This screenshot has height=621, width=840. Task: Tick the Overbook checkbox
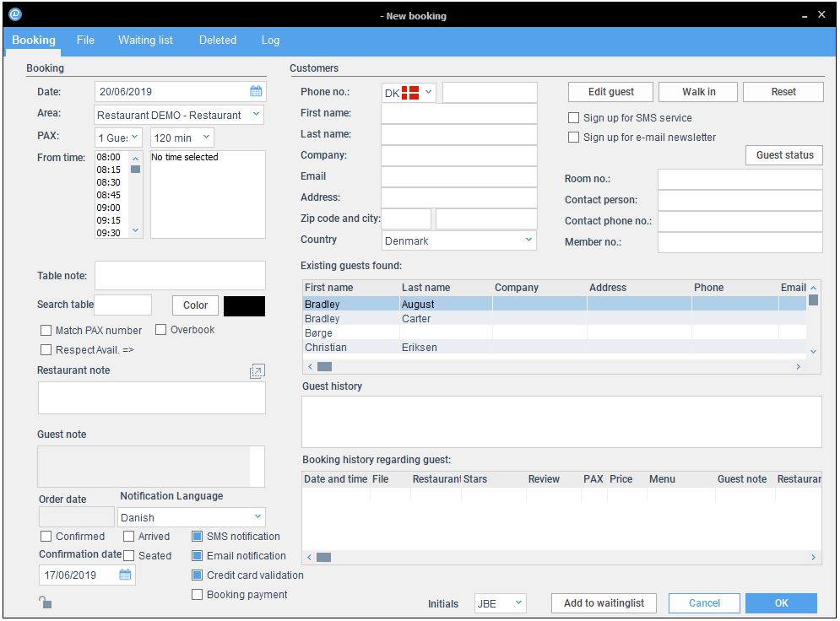(160, 330)
